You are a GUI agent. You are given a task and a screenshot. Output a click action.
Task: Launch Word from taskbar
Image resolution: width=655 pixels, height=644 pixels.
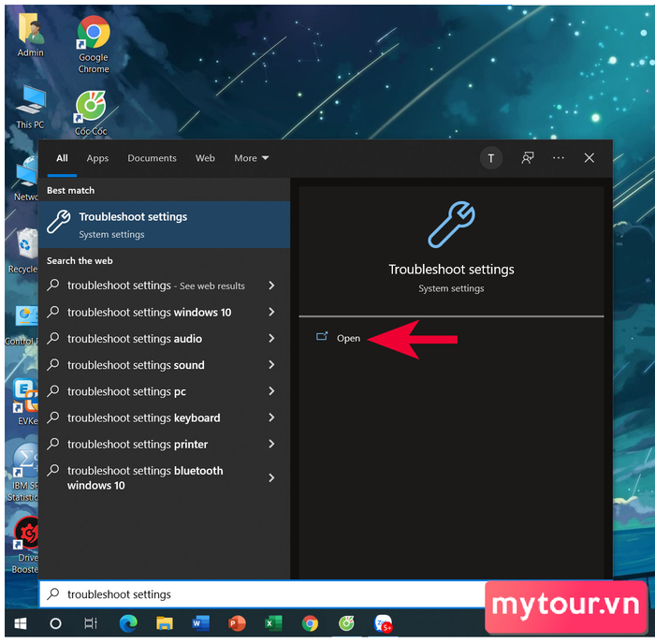point(201,623)
